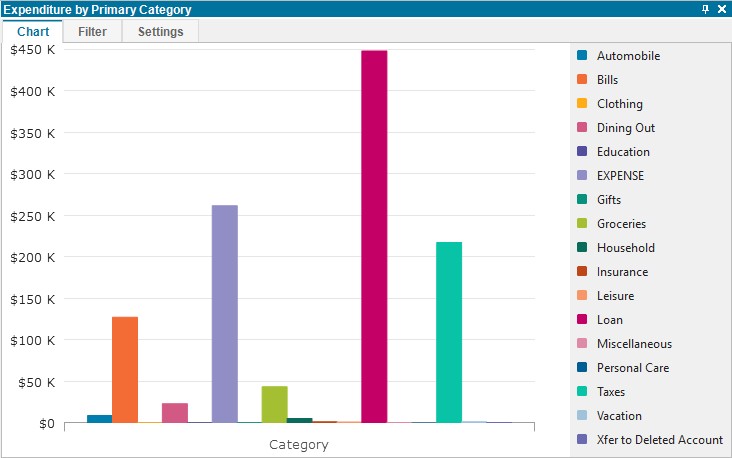Click the Taxes legend label

[611, 392]
